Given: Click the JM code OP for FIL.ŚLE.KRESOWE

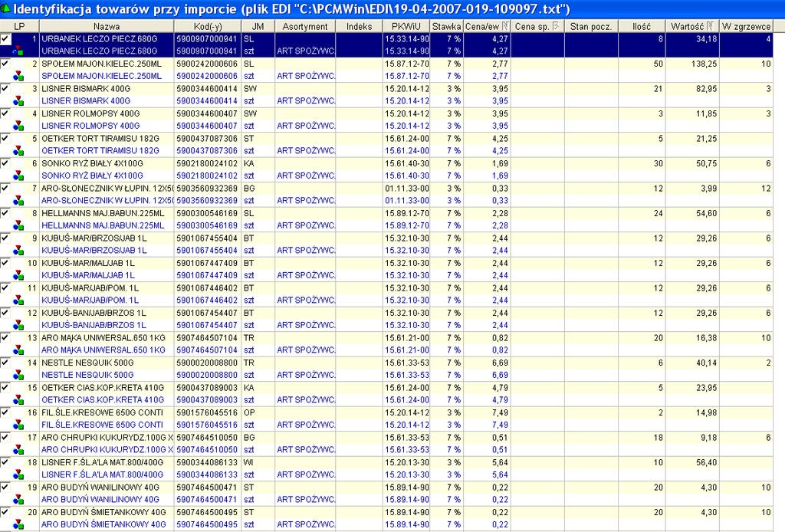Looking at the screenshot, I should tap(249, 412).
